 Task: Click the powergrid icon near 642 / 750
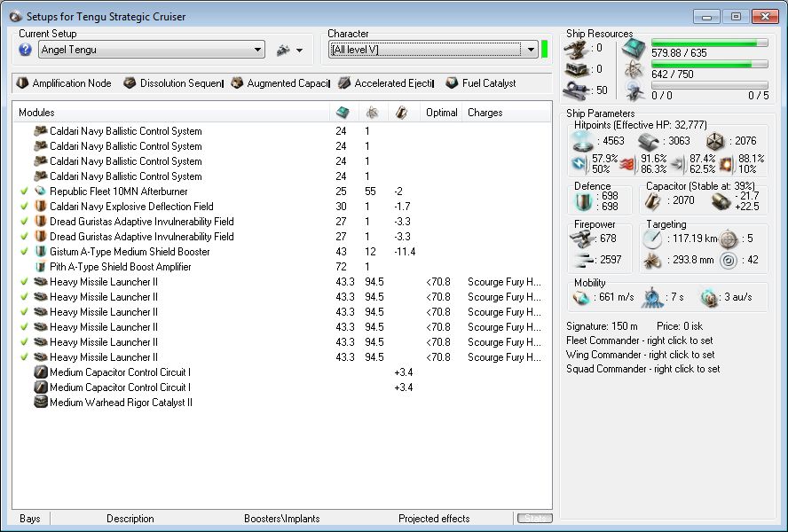(634, 71)
